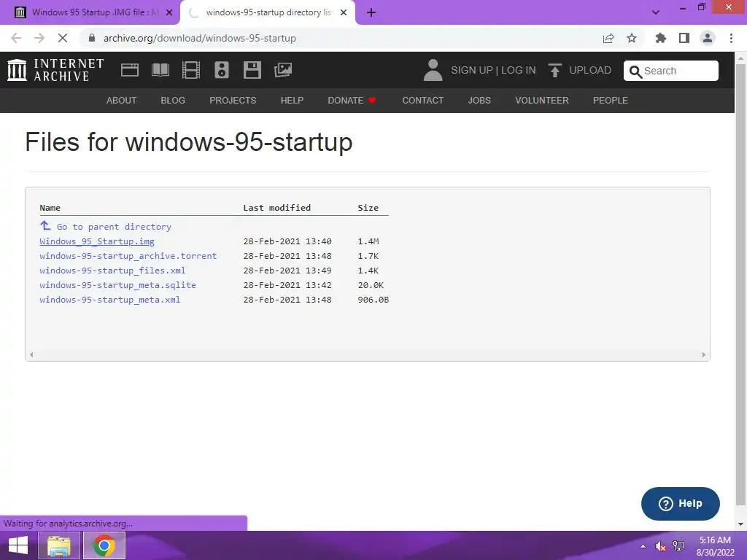Open the Internet Archive home logo
This screenshot has width=747, height=560.
pos(55,70)
